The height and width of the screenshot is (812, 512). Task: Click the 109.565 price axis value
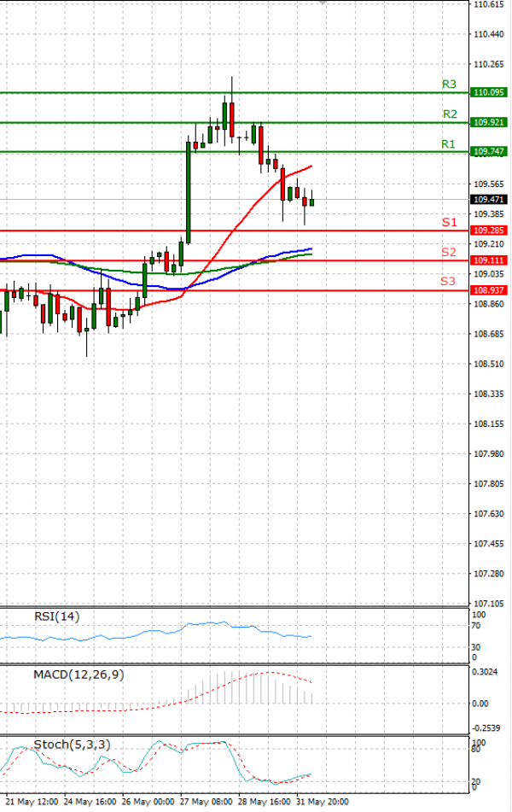pyautogui.click(x=489, y=184)
